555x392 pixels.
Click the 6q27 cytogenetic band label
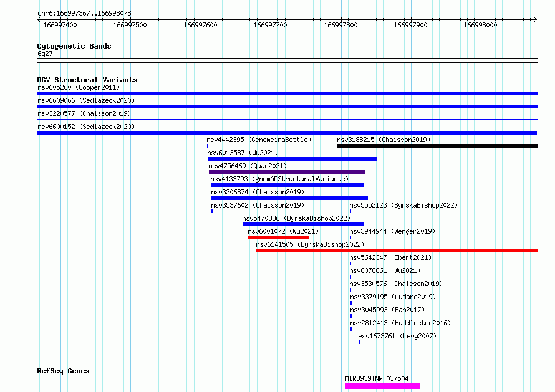(45, 54)
